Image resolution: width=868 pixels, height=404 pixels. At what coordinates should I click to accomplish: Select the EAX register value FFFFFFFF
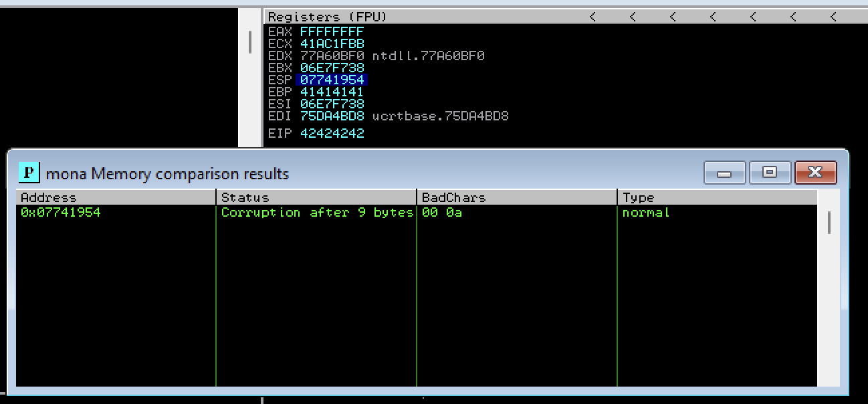click(x=332, y=31)
